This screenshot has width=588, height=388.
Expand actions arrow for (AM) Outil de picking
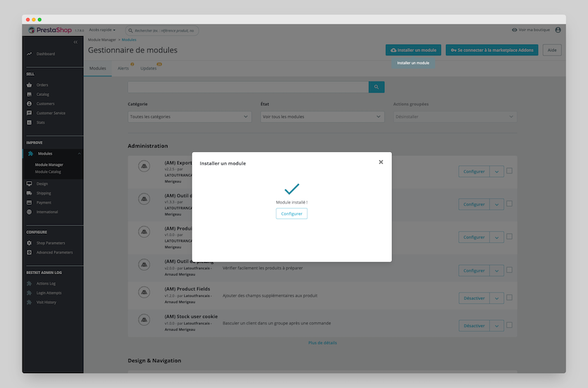[497, 271]
